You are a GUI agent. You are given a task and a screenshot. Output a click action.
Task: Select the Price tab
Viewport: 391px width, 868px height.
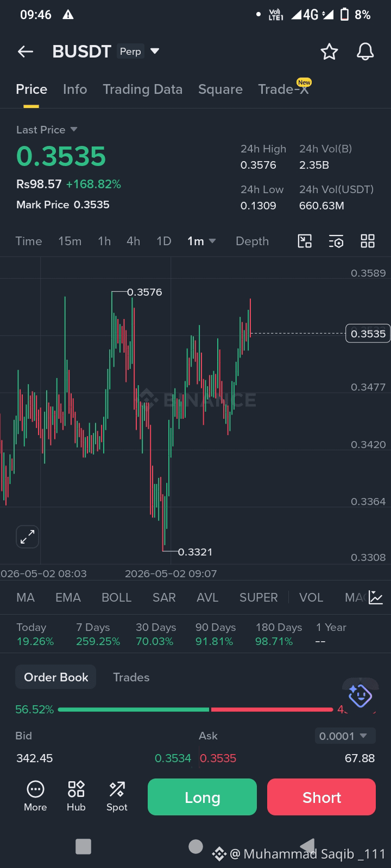pyautogui.click(x=31, y=89)
